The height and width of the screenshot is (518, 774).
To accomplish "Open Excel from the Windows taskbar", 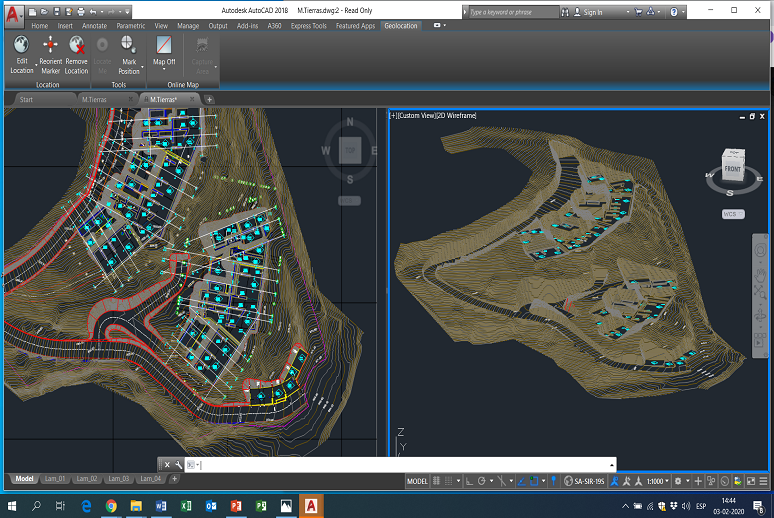I will pyautogui.click(x=186, y=506).
